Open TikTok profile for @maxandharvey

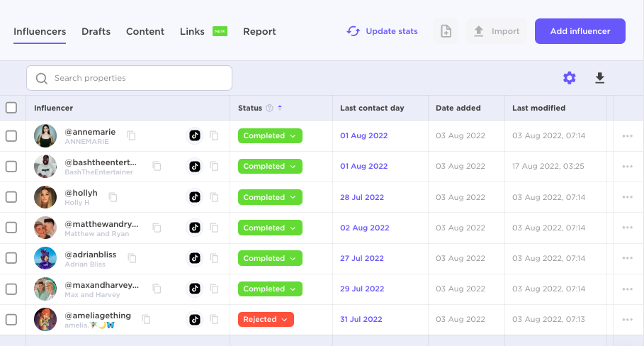pyautogui.click(x=194, y=289)
